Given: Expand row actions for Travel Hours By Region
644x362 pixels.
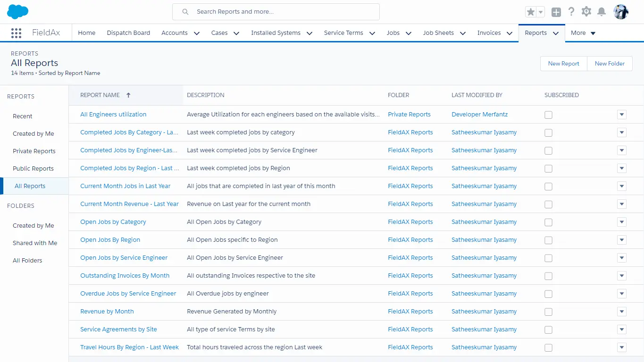Looking at the screenshot, I should (x=621, y=347).
